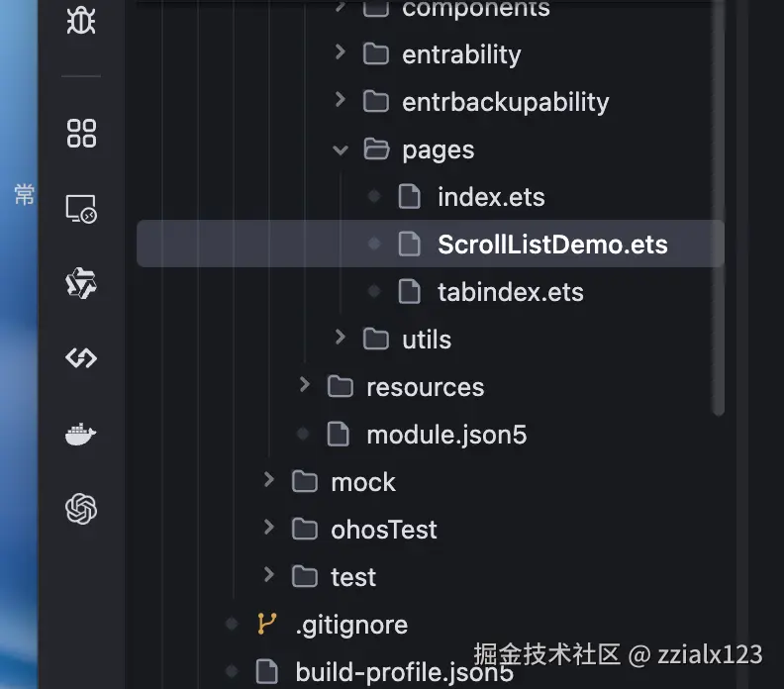Expand the entrability folder
Viewport: 784px width, 689px height.
341,53
